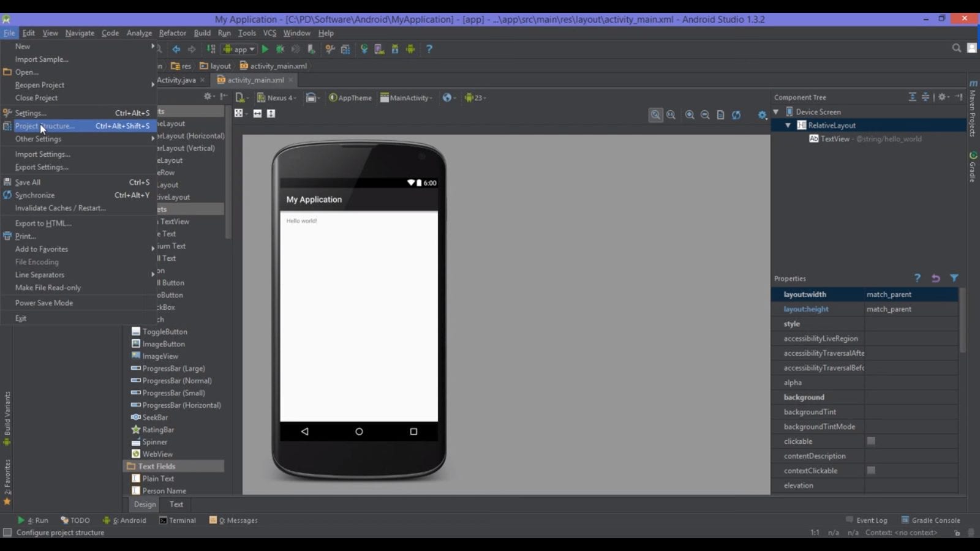
Task: Open the app run configuration dropdown
Action: [239, 49]
